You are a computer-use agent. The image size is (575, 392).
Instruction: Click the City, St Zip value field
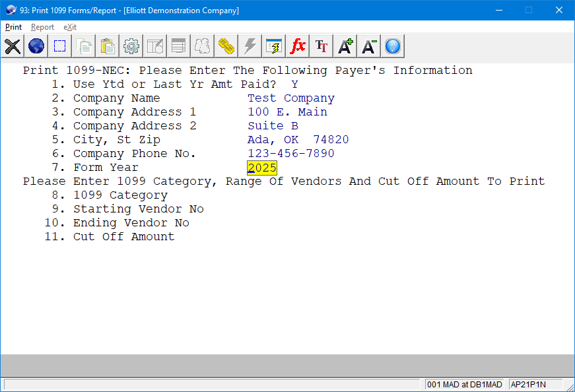tap(298, 140)
